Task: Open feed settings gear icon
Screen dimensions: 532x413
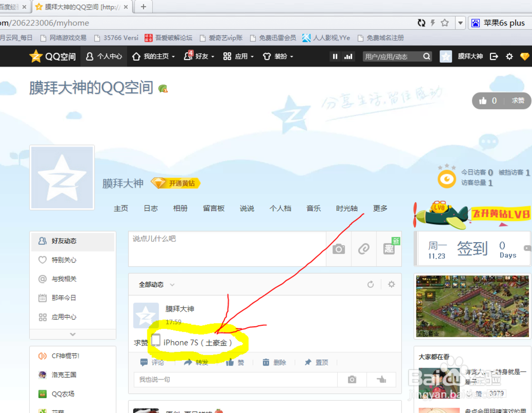Action: (392, 284)
